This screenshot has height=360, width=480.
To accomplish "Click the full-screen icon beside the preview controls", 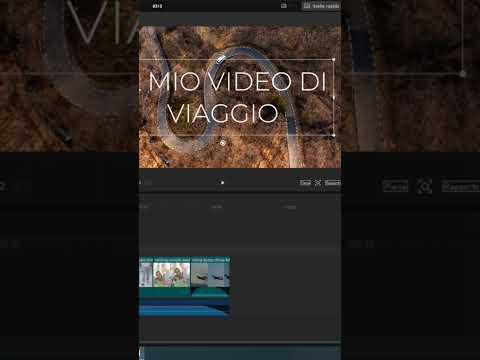I will 318,183.
